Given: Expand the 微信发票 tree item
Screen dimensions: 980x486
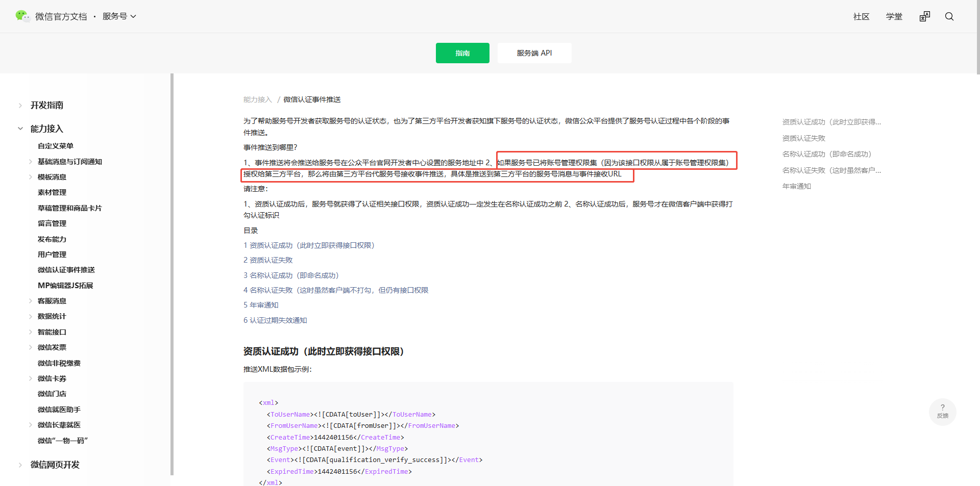Looking at the screenshot, I should 31,347.
